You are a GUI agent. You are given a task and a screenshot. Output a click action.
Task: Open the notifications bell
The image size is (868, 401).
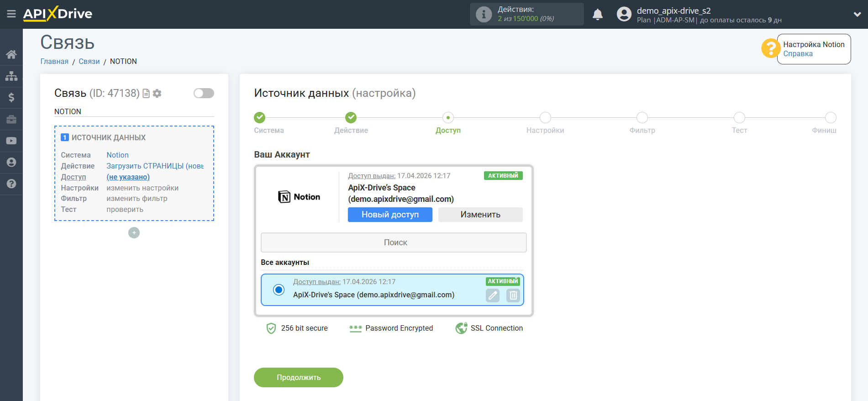pos(598,15)
